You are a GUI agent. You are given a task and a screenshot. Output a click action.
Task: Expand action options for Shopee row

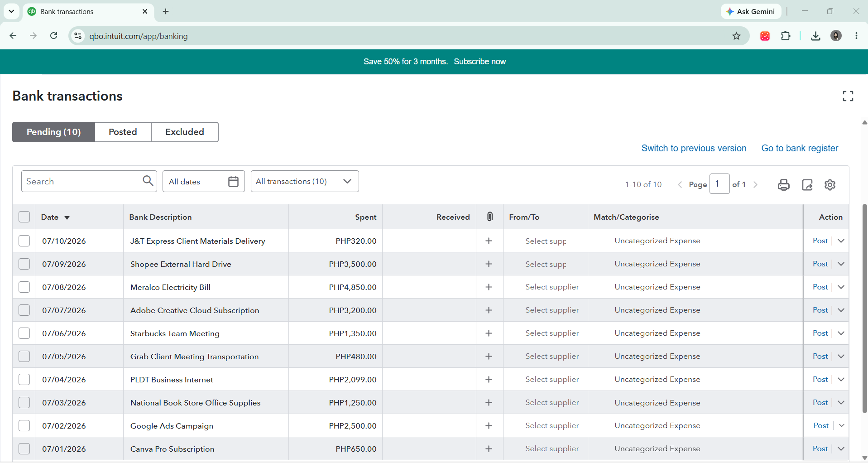(841, 264)
